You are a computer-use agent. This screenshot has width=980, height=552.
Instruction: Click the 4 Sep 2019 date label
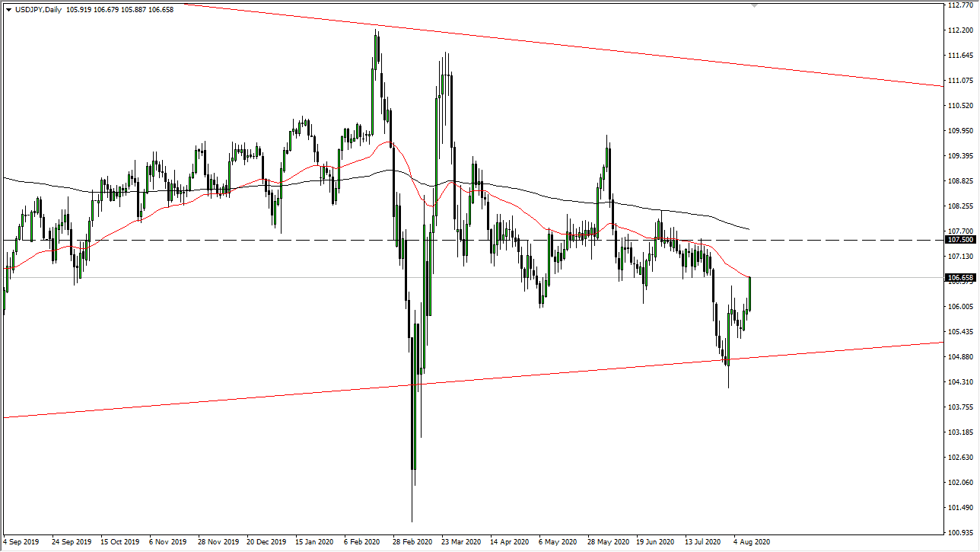[20, 541]
